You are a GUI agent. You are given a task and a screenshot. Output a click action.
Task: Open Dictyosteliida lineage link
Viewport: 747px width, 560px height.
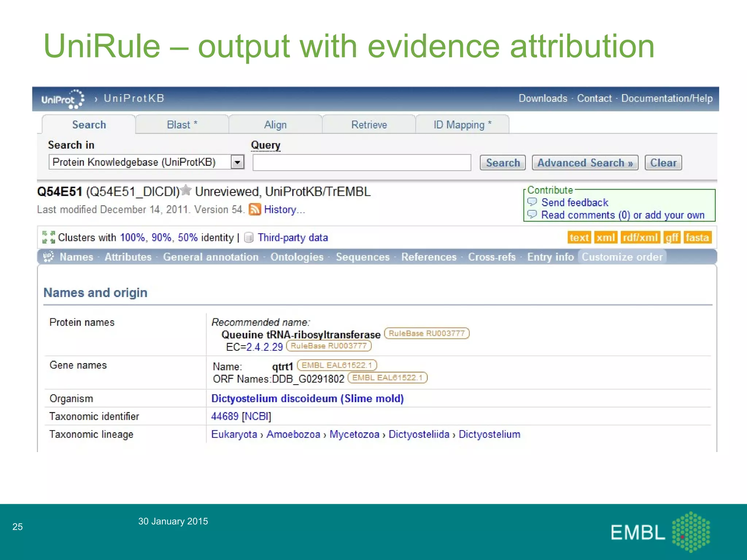[x=419, y=434]
